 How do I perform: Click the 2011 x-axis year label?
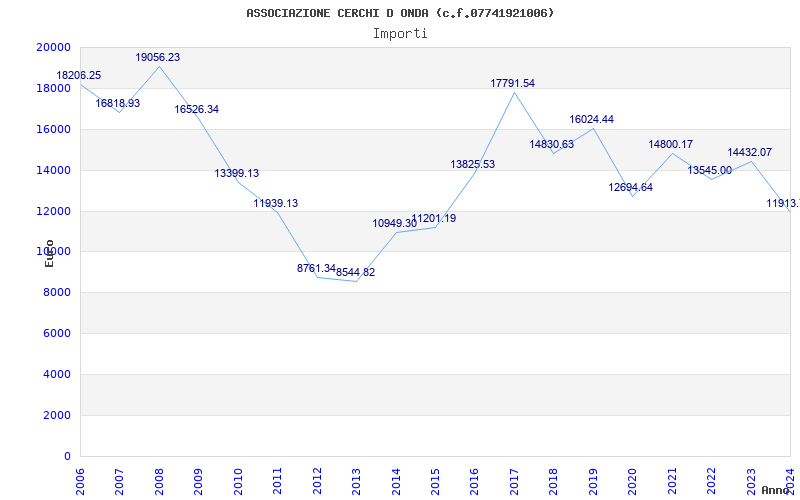tap(278, 481)
